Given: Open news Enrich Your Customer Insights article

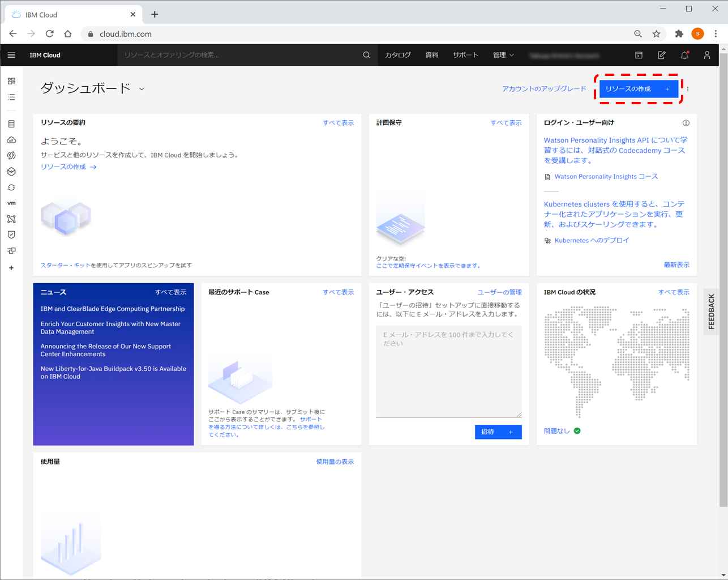Looking at the screenshot, I should pyautogui.click(x=110, y=328).
